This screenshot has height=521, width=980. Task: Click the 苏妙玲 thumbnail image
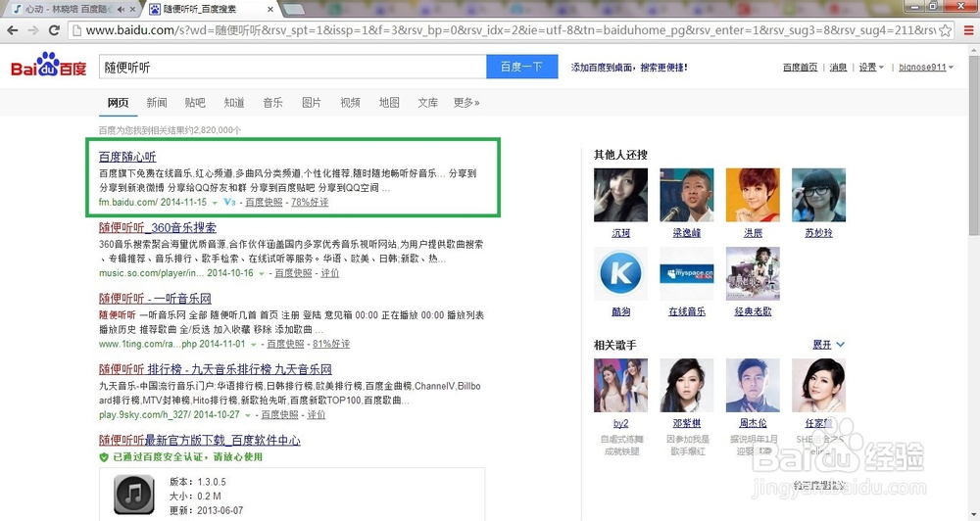pos(818,195)
